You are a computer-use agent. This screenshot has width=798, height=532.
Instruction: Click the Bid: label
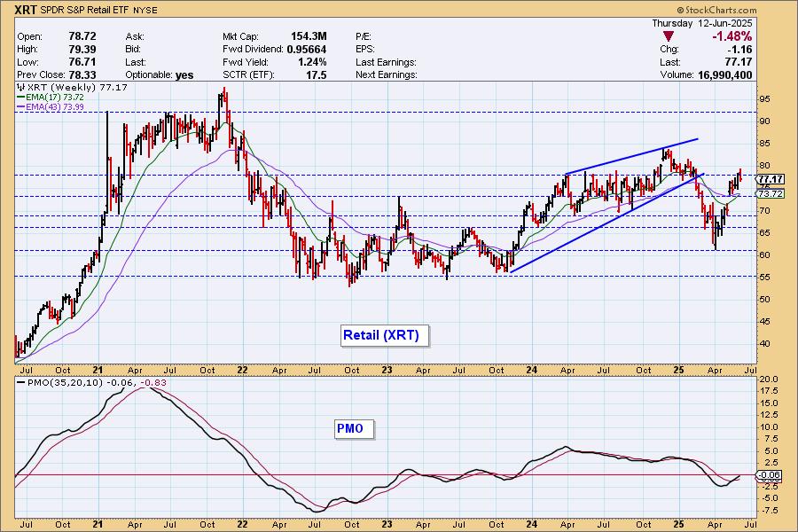(x=134, y=50)
